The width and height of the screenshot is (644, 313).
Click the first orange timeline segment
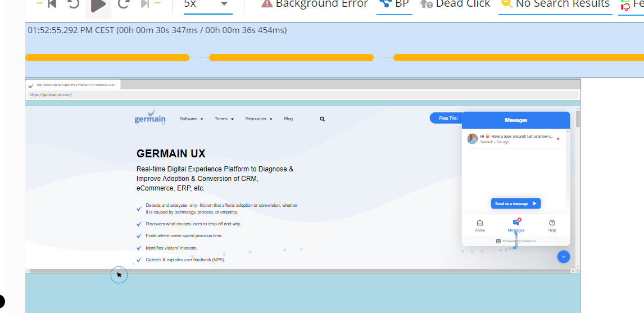pyautogui.click(x=107, y=57)
